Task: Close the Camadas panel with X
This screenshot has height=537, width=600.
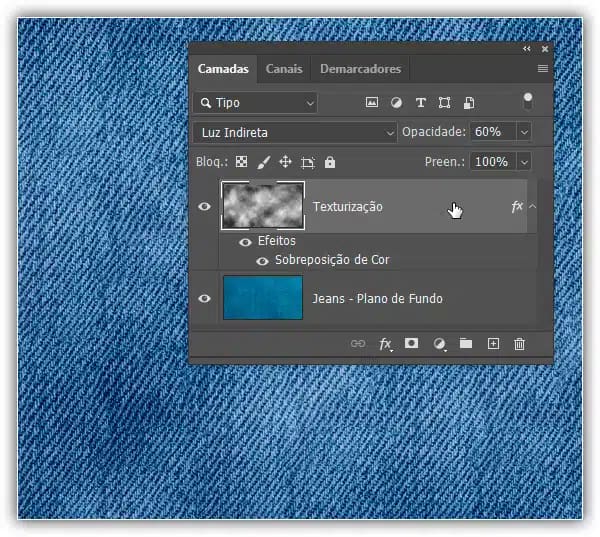Action: 545,49
